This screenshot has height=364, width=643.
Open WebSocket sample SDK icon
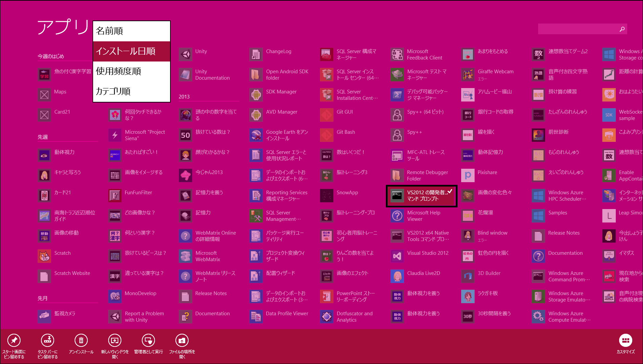[x=609, y=115]
